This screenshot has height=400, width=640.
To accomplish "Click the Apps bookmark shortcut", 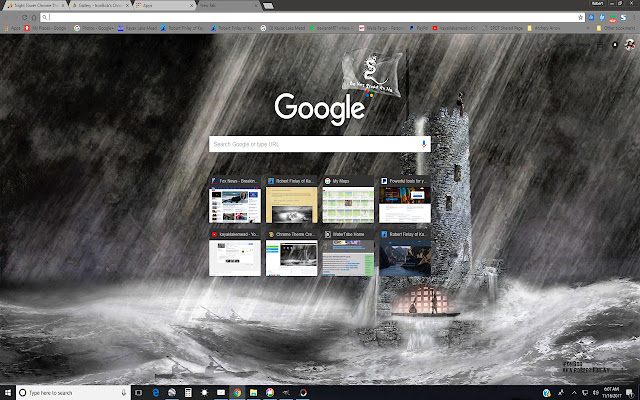I will coord(11,28).
